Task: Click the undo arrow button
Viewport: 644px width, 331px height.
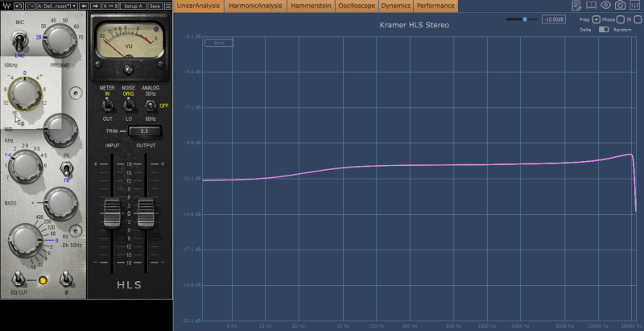Action: [19, 6]
